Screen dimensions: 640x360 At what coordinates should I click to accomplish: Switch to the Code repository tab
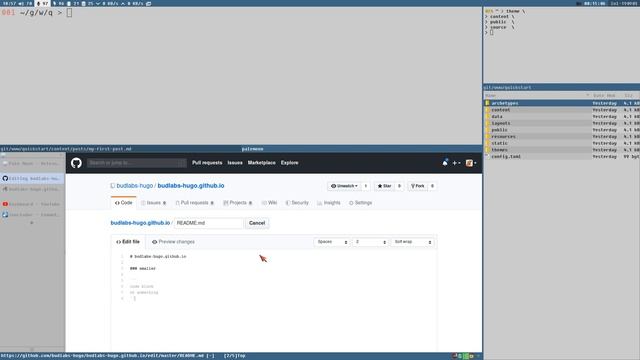[123, 203]
